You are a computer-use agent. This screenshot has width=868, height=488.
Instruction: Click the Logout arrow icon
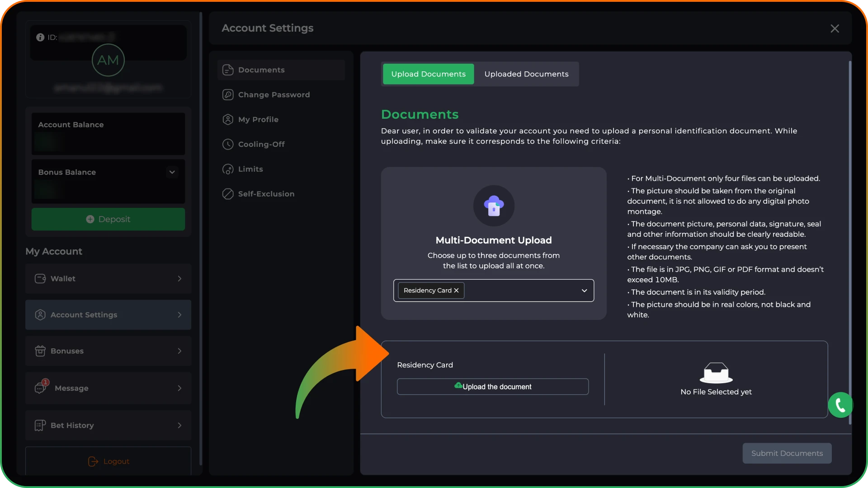click(93, 461)
